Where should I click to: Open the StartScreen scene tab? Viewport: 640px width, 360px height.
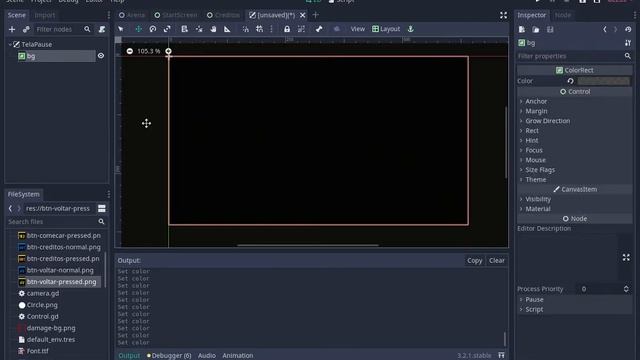click(176, 15)
